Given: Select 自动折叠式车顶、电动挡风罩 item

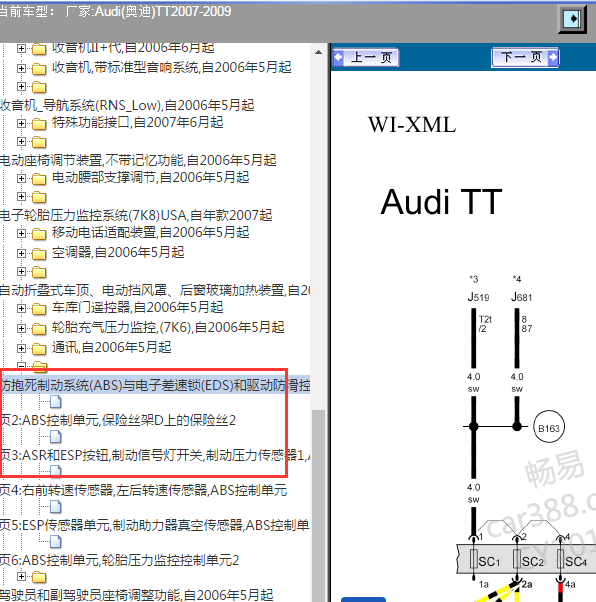Looking at the screenshot, I should click(155, 290).
